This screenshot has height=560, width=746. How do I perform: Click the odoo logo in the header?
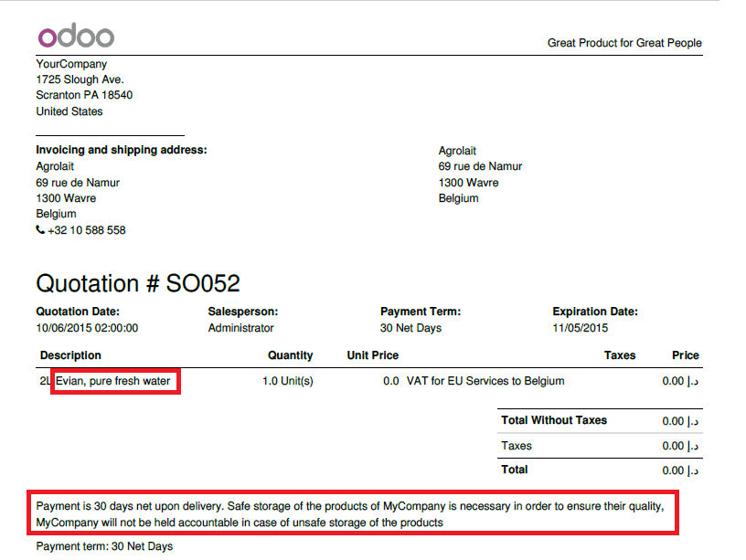click(x=76, y=37)
